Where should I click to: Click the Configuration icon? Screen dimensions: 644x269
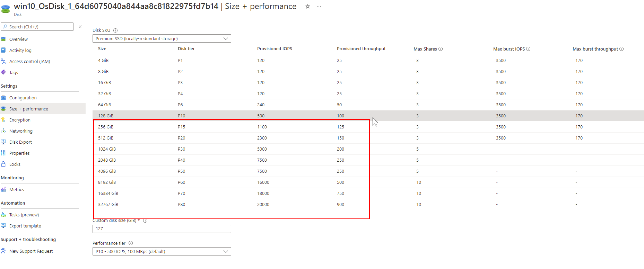tap(3, 98)
